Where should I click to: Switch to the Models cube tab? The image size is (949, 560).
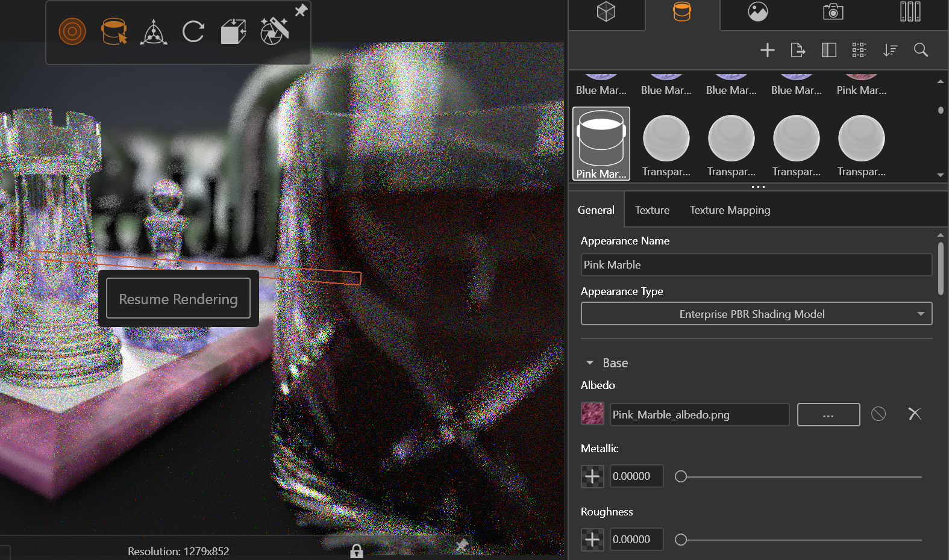point(606,12)
